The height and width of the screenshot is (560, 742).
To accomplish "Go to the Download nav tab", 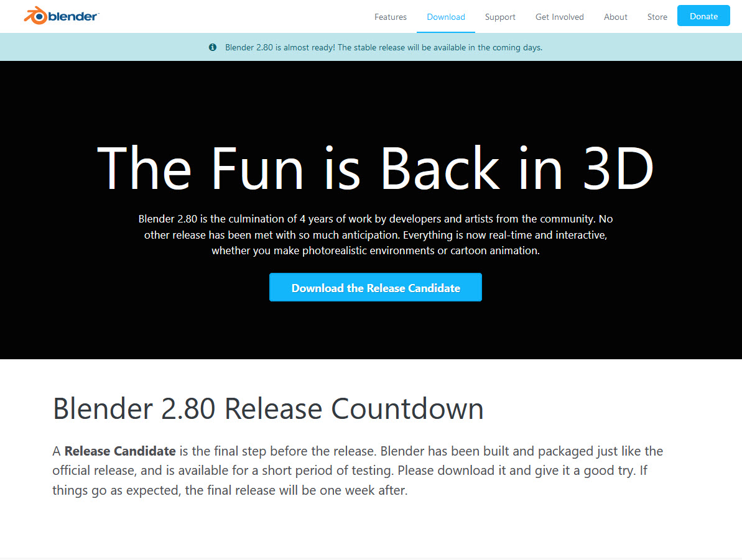I will [x=446, y=17].
